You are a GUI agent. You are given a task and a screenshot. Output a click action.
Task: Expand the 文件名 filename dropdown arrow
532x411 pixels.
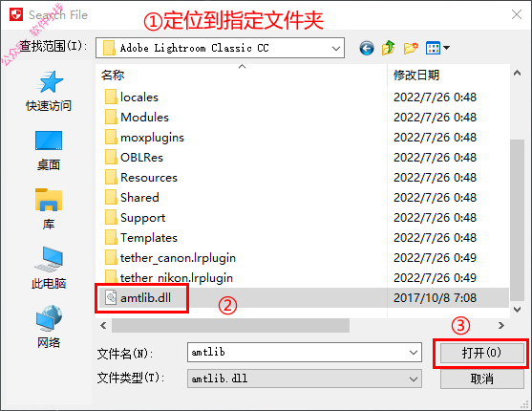pos(414,353)
